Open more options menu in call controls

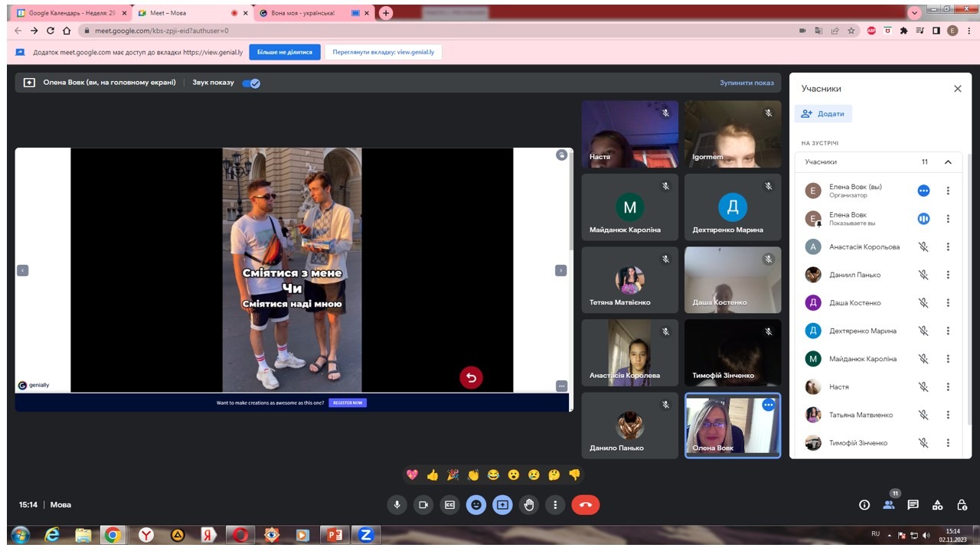click(555, 504)
